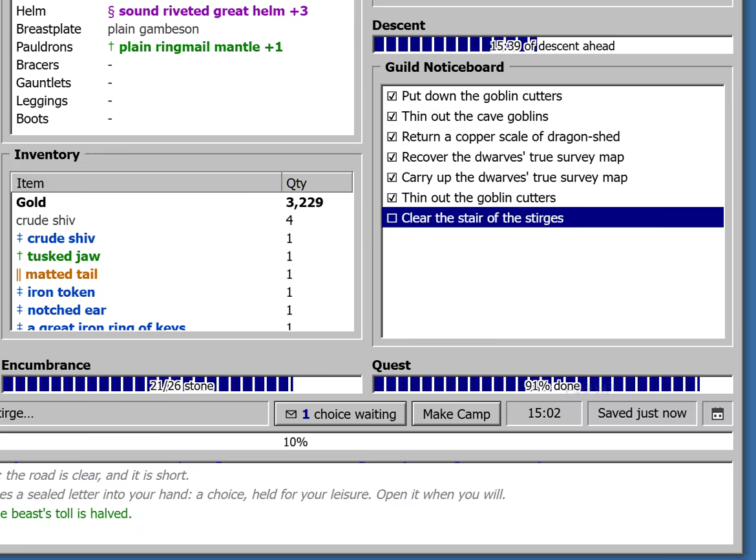The image size is (756, 560).
Task: Click the Descent progress bar
Action: (x=552, y=45)
